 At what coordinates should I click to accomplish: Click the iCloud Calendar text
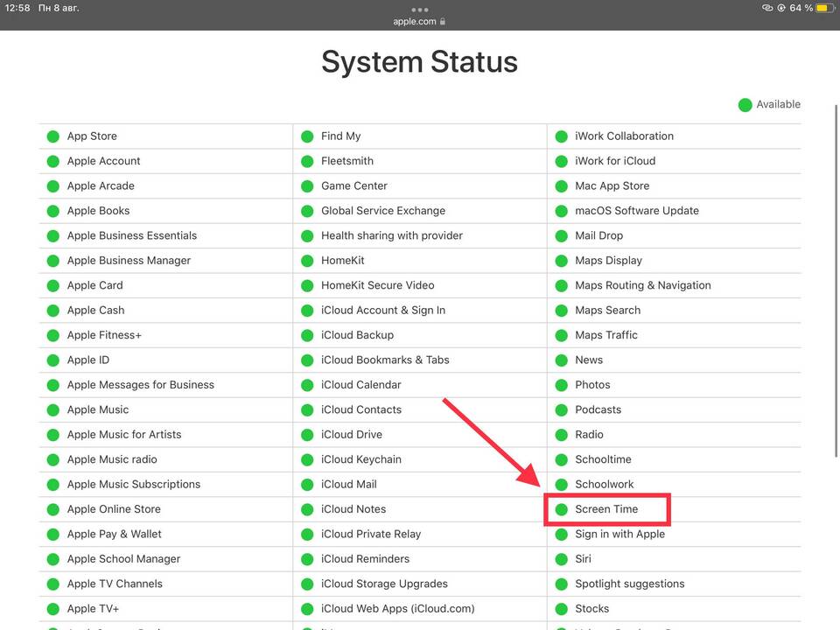coord(361,385)
